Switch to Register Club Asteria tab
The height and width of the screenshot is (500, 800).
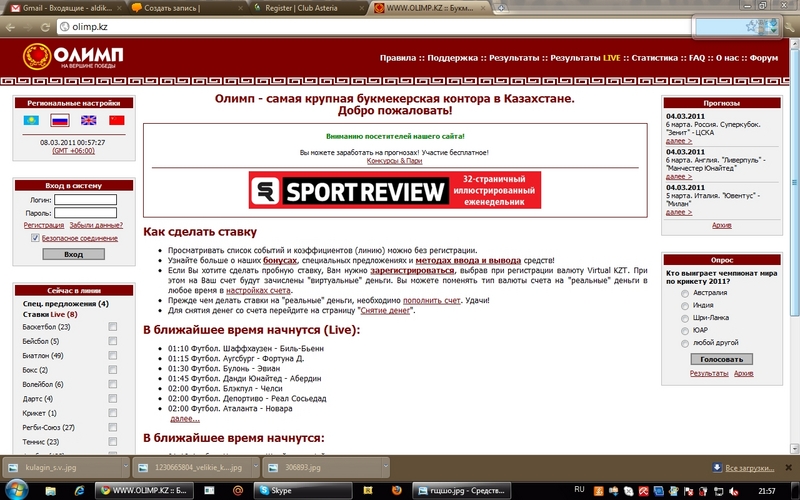coord(308,8)
